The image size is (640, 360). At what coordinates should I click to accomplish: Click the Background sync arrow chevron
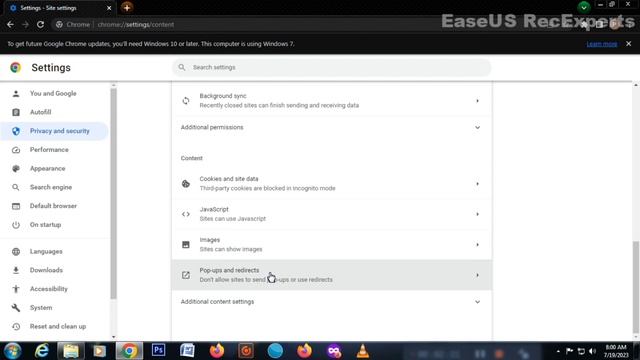tap(477, 101)
